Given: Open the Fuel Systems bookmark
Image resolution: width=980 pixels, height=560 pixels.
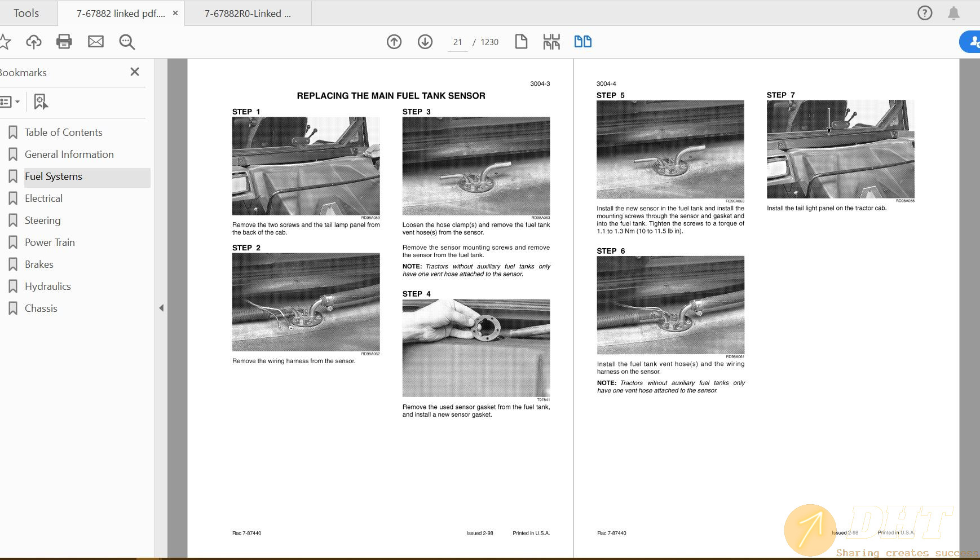Looking at the screenshot, I should [x=54, y=177].
